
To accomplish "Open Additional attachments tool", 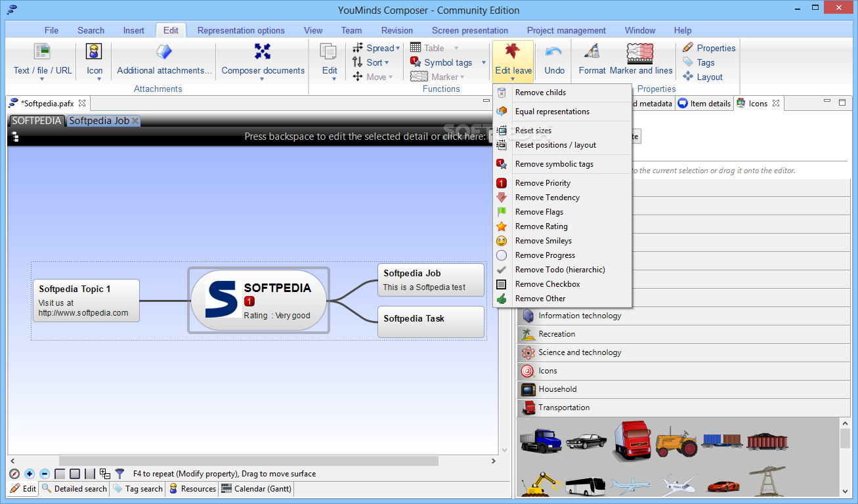I will (x=165, y=59).
